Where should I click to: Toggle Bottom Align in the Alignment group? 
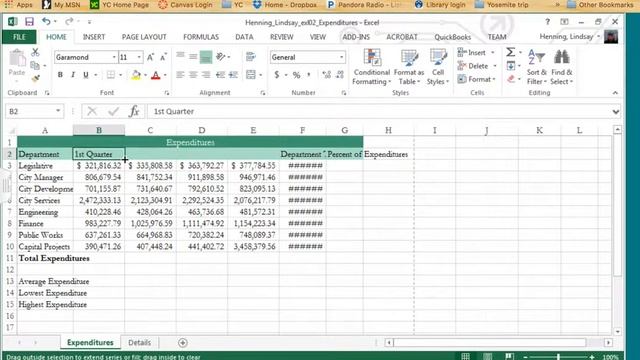click(206, 57)
